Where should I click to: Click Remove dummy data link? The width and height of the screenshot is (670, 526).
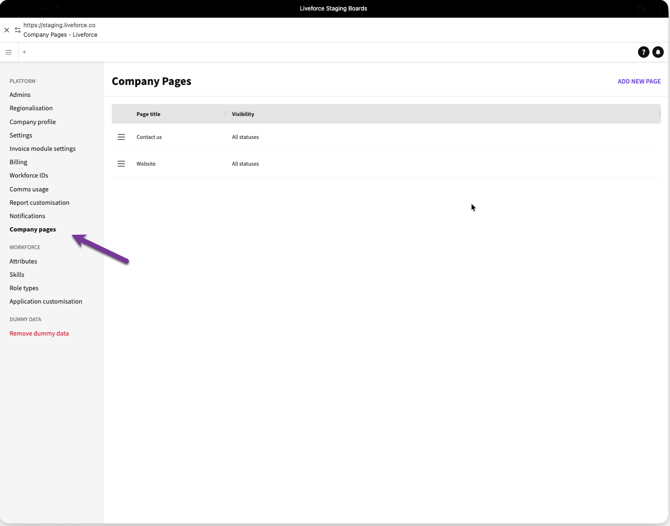tap(39, 333)
